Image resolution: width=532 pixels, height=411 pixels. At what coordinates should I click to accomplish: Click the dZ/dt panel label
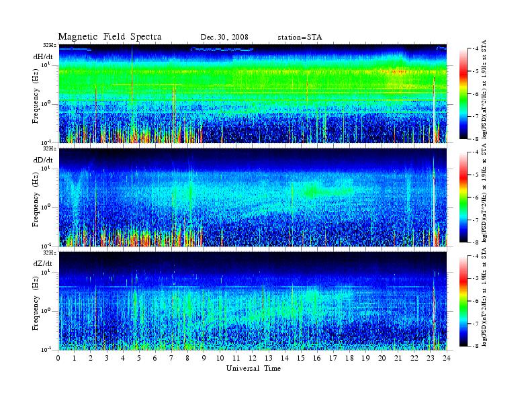pyautogui.click(x=43, y=263)
